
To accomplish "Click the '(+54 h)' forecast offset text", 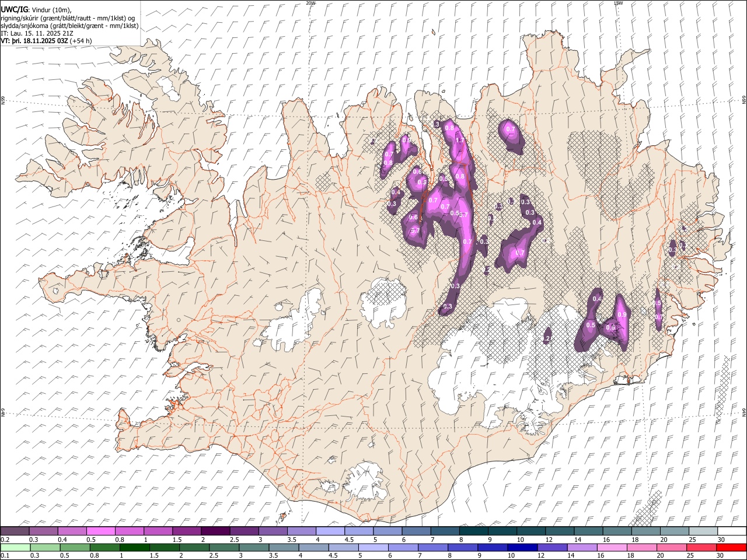I will point(81,41).
